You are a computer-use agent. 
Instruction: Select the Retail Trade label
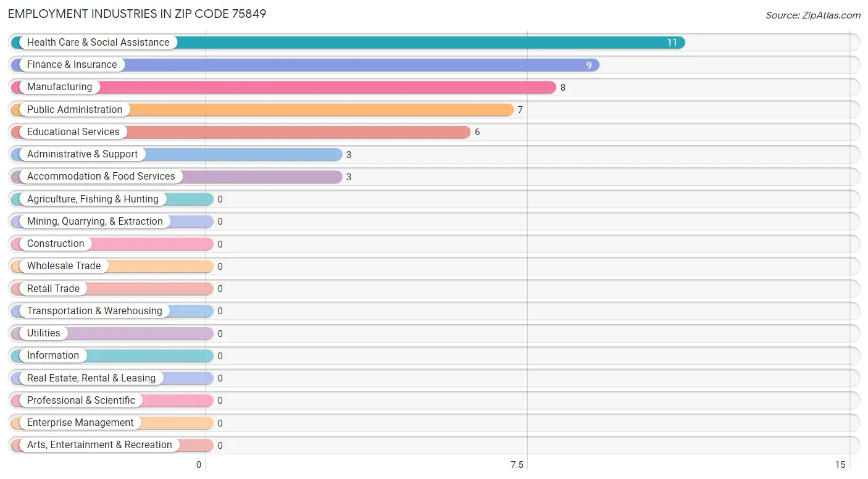tap(53, 289)
